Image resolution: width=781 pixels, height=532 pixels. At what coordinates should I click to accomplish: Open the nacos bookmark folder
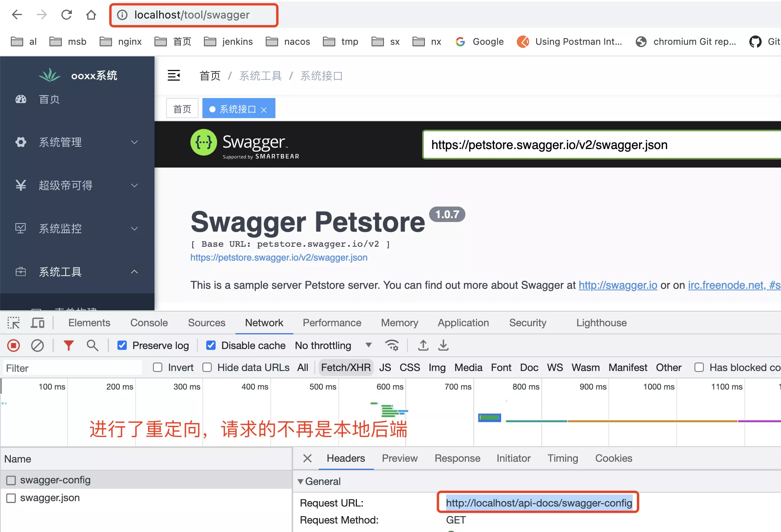[288, 41]
